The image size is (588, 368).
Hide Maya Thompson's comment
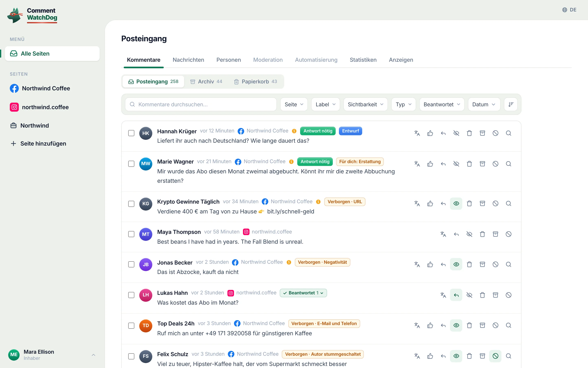pos(469,234)
